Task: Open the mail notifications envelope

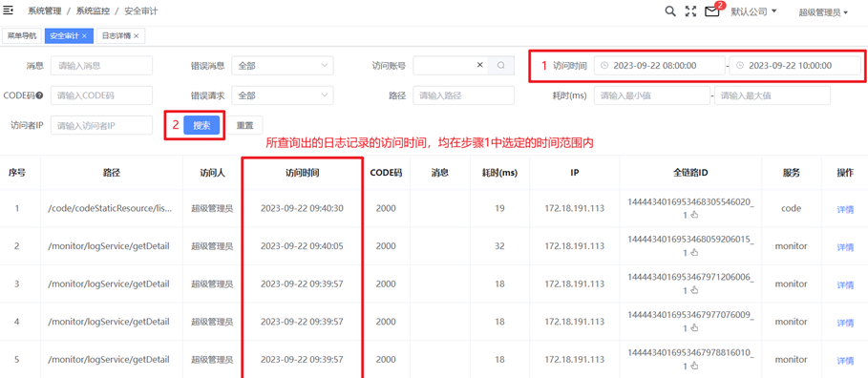Action: tap(711, 11)
